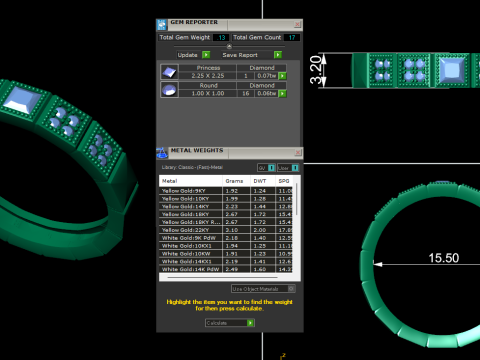Click the 0.07tw weight cell
The width and height of the screenshot is (480, 360).
point(267,76)
